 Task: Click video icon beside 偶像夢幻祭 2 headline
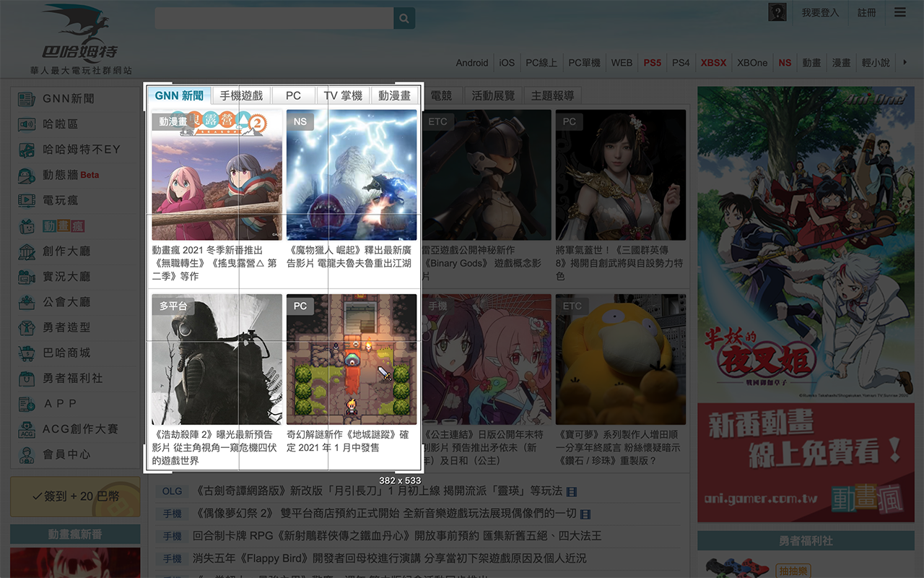[x=585, y=514]
